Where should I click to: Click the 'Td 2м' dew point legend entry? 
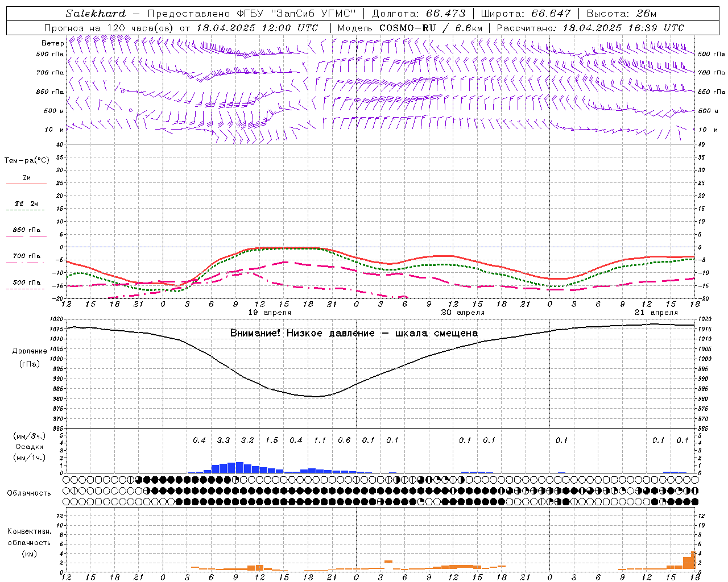tap(26, 203)
